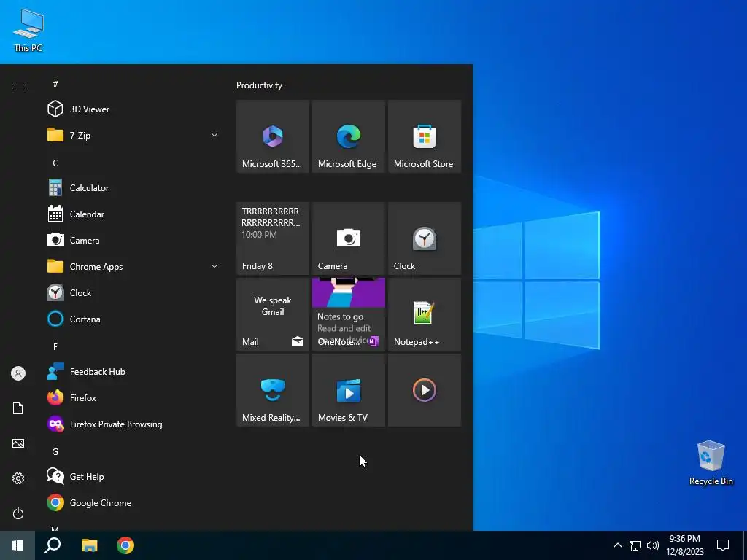Launch Firefox from the app list

coord(133,397)
